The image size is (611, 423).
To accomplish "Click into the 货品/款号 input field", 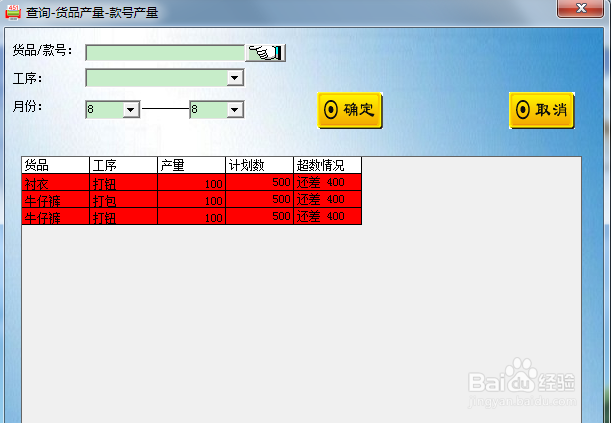I will click(x=165, y=53).
